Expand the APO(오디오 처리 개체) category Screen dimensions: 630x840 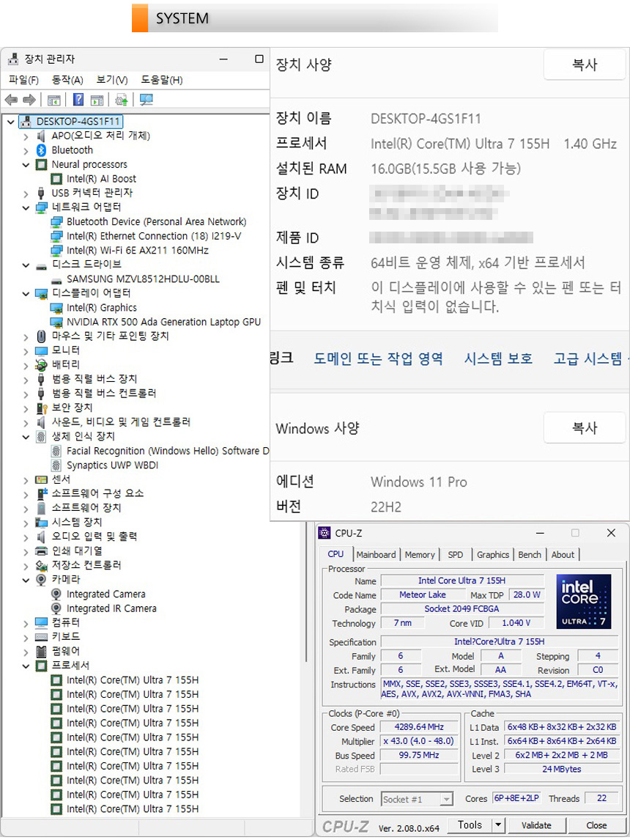pyautogui.click(x=26, y=136)
